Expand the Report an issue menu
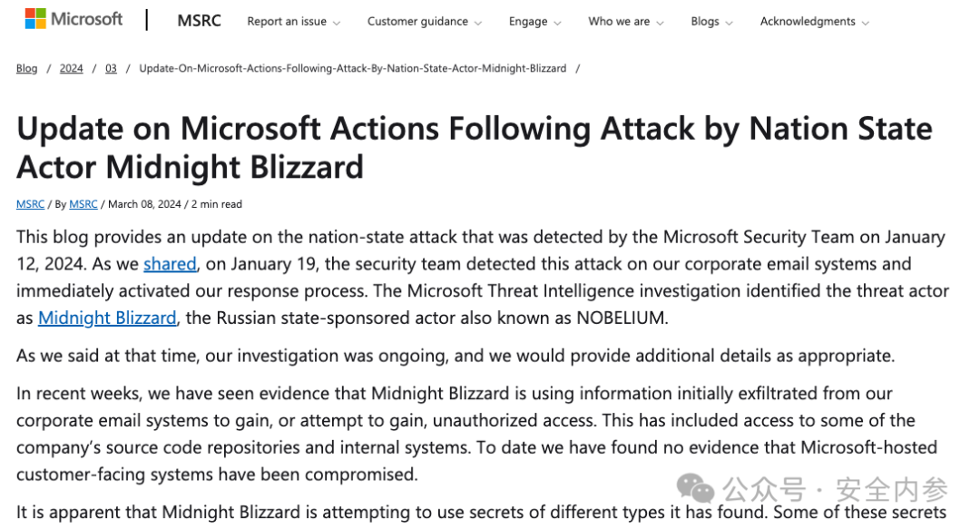This screenshot has width=980, height=529. (x=287, y=22)
